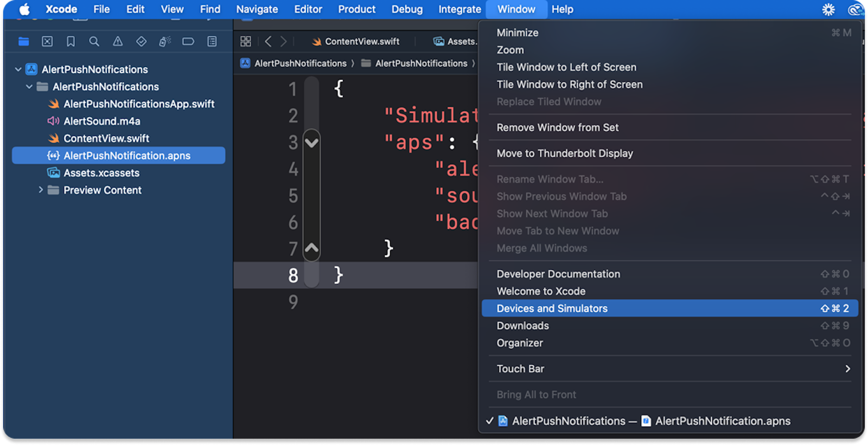Open the Edit menu
Image resolution: width=868 pixels, height=445 pixels.
(x=135, y=9)
